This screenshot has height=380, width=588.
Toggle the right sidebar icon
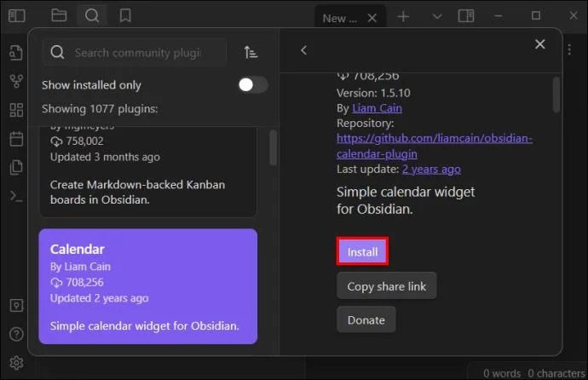[x=466, y=15]
